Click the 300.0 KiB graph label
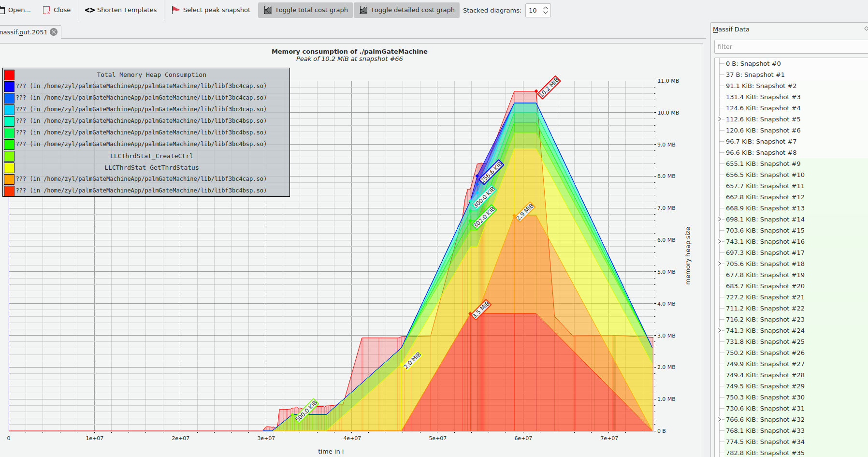Viewport: 868px width, 457px height. pyautogui.click(x=484, y=197)
